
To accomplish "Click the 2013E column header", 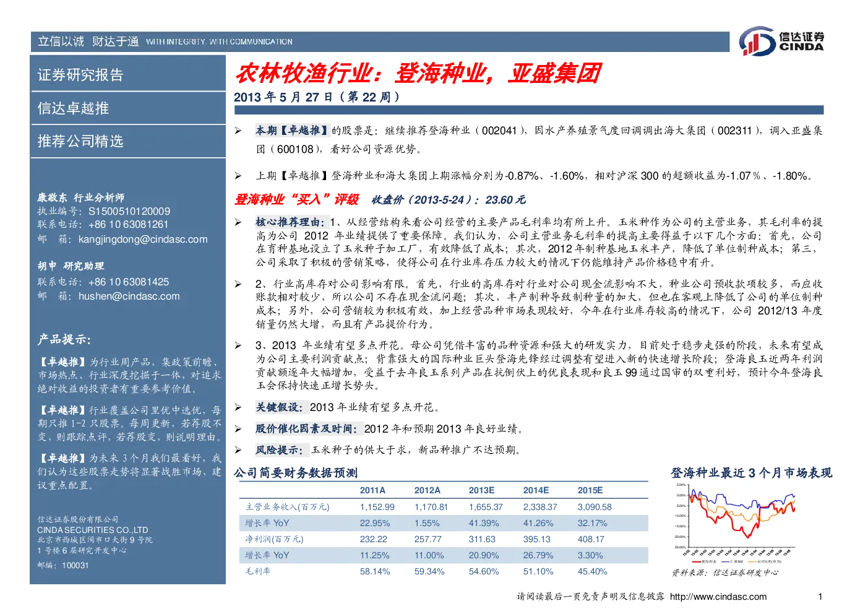I will [481, 490].
